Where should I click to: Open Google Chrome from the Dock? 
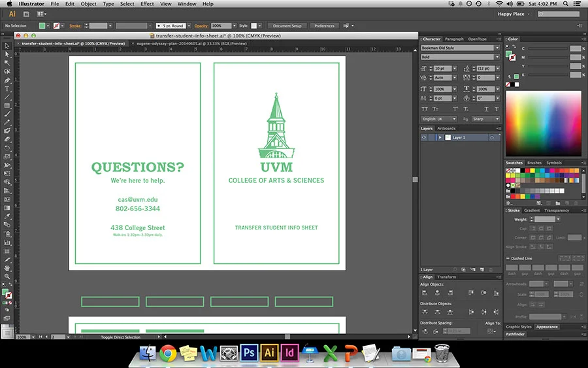[x=168, y=354]
